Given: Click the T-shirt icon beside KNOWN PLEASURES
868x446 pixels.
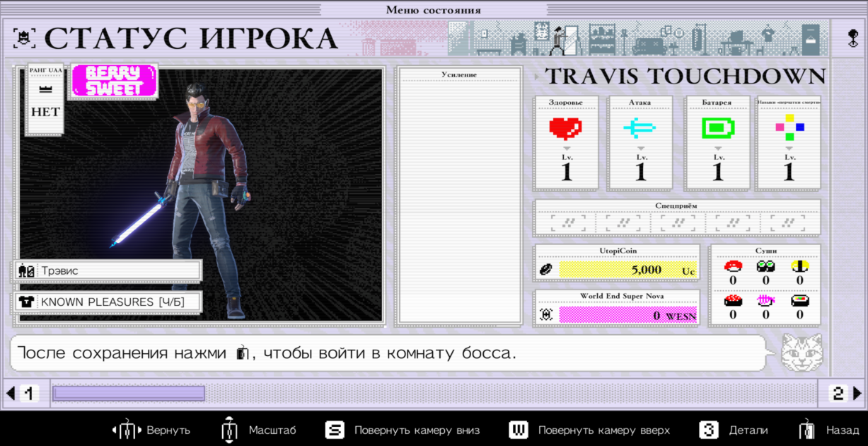Looking at the screenshot, I should [27, 302].
